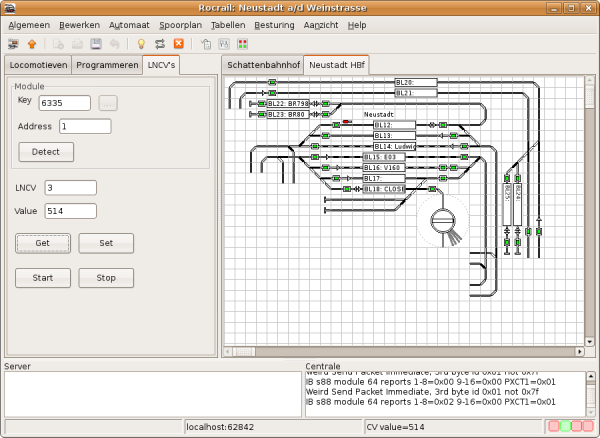The width and height of the screenshot is (600, 438).
Task: Click the red-green grid toolbar icon
Action: 242,44
